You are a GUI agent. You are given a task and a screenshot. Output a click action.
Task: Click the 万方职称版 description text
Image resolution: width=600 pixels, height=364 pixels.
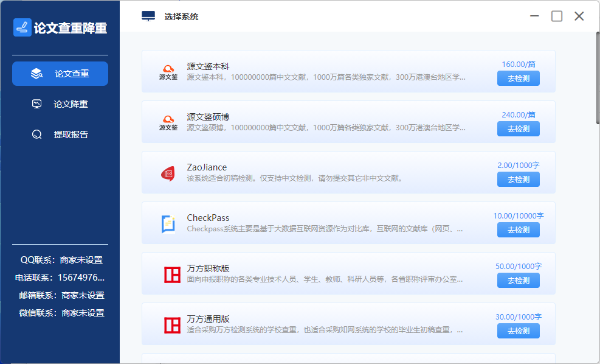pos(325,279)
